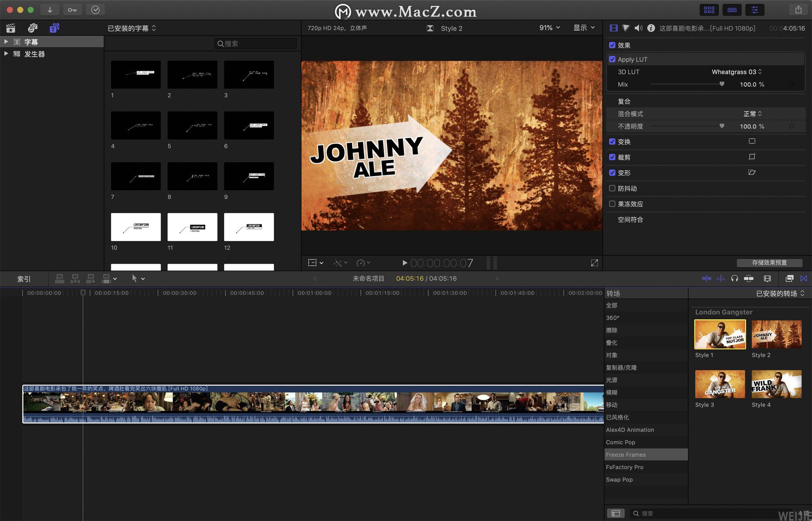Click the background tasks checkmark icon

[x=96, y=10]
